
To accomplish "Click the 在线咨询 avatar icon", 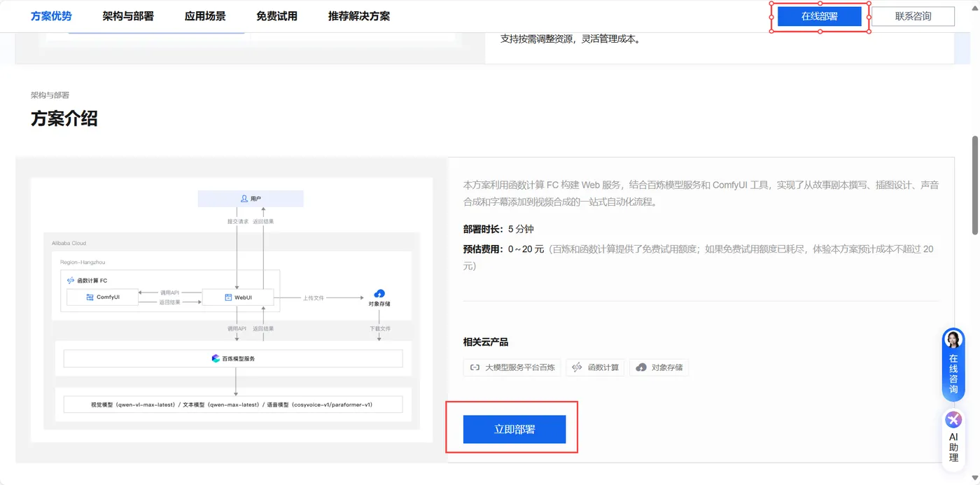I will coord(953,339).
